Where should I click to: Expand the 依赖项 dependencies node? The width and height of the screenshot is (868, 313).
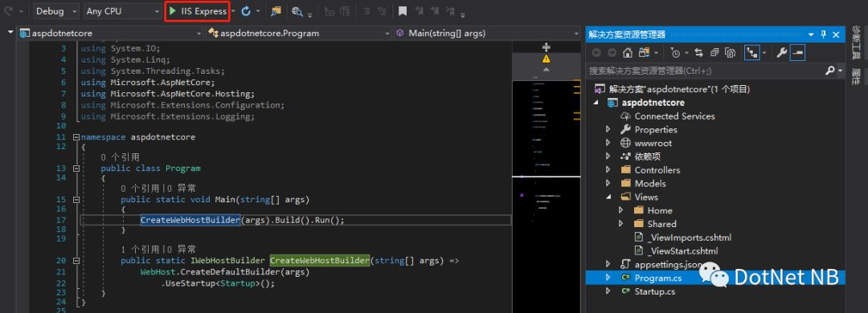tap(608, 156)
